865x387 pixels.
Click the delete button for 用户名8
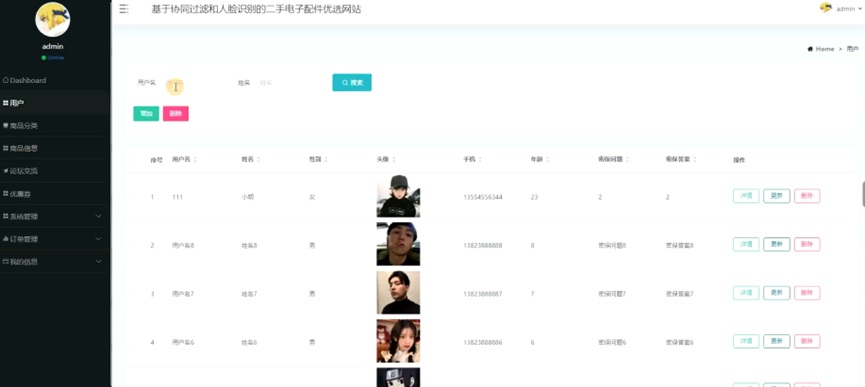[x=807, y=245]
